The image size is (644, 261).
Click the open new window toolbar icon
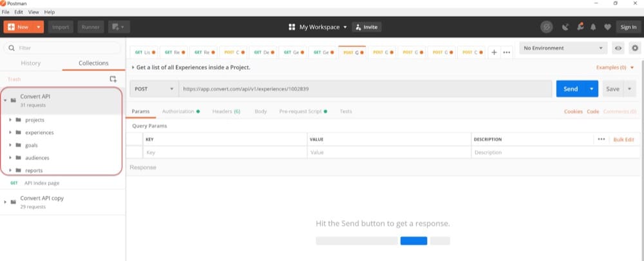118,27
